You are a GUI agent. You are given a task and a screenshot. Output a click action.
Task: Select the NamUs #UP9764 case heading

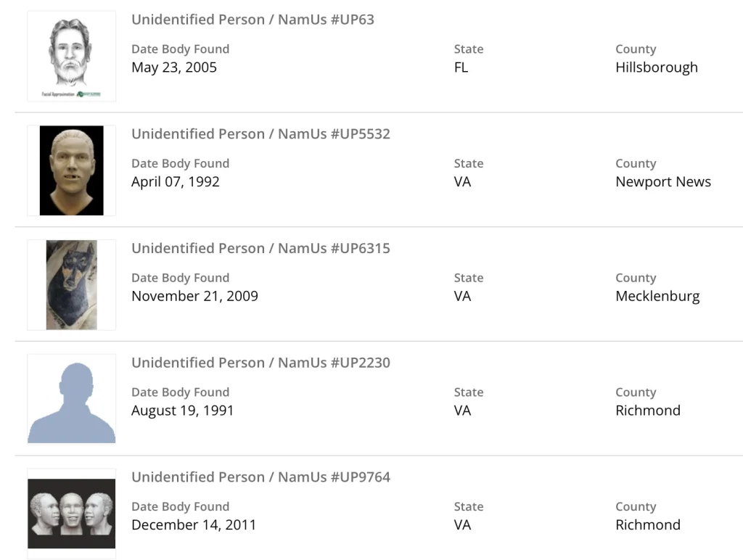(260, 477)
